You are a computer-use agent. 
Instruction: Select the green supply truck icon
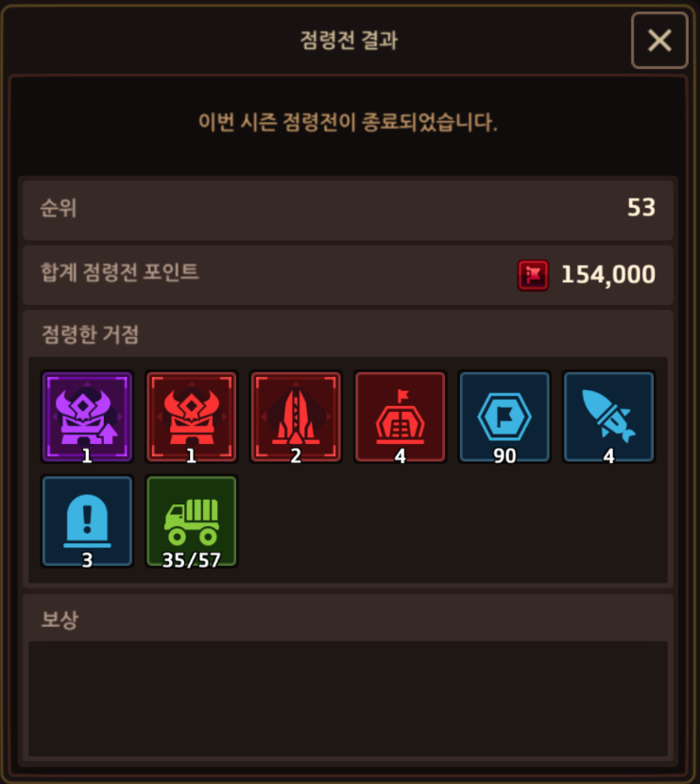(192, 521)
